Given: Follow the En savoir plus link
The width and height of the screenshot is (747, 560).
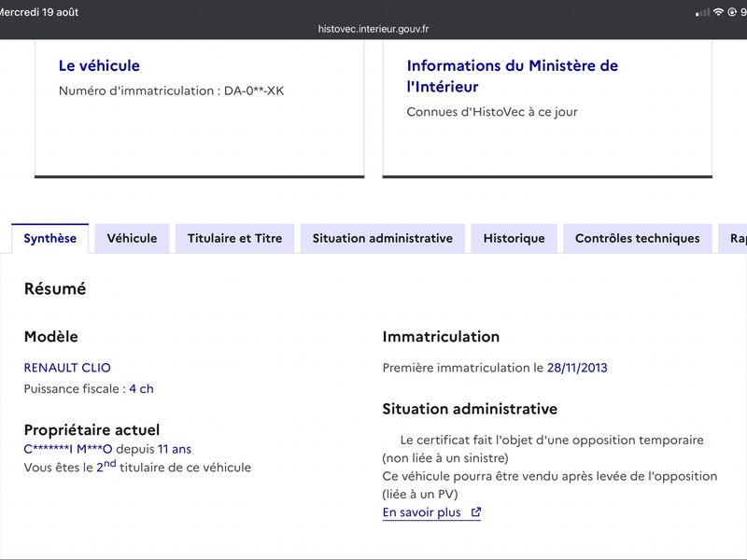Looking at the screenshot, I should click(431, 512).
